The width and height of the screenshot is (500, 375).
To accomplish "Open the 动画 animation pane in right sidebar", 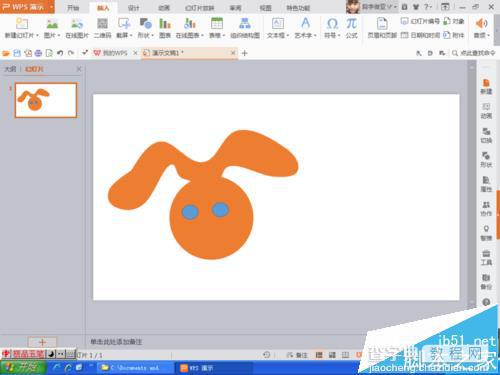I will [x=486, y=111].
